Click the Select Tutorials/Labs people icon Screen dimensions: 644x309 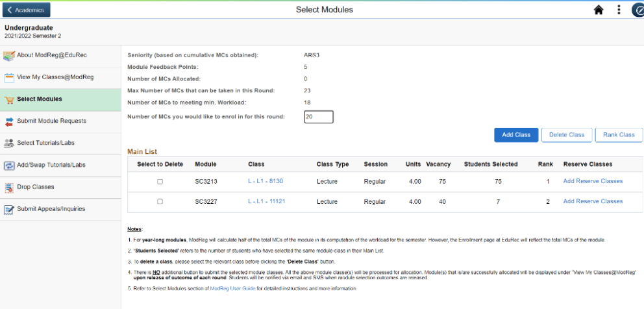(x=9, y=143)
